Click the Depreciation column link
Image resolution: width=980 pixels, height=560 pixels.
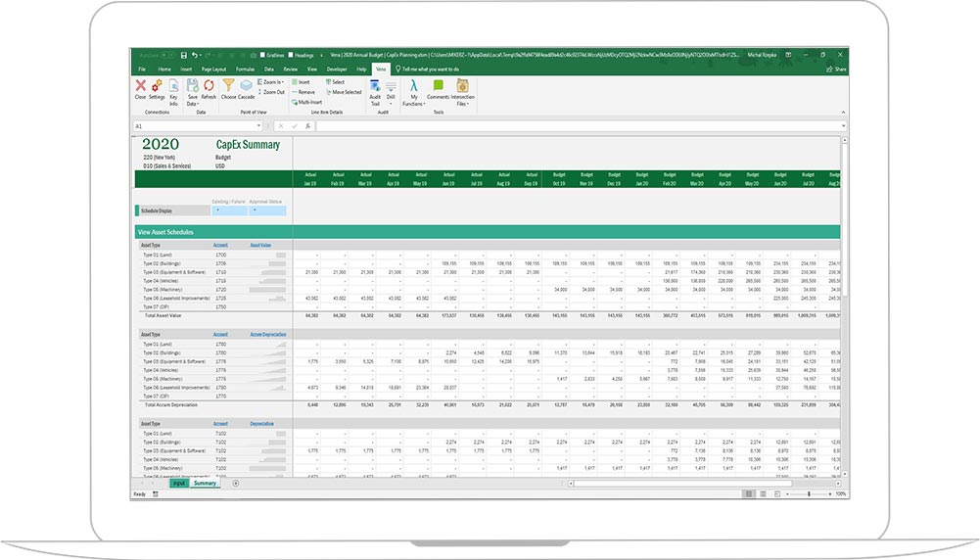(x=261, y=424)
